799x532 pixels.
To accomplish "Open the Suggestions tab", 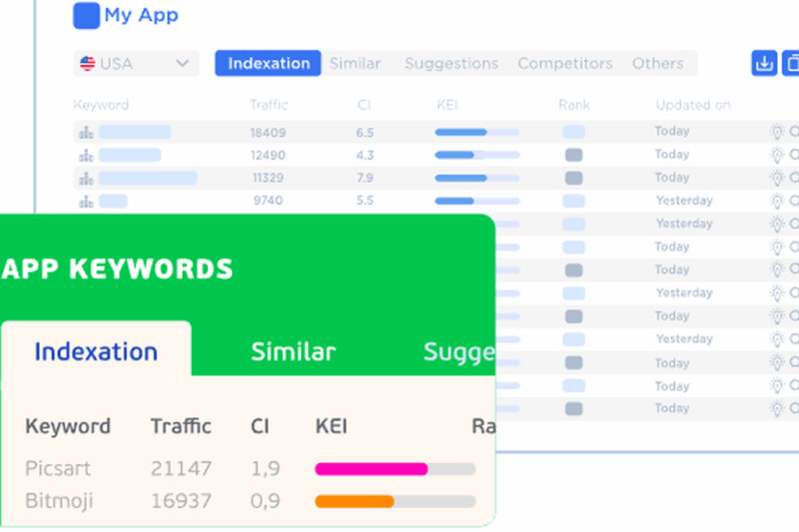I will click(451, 64).
